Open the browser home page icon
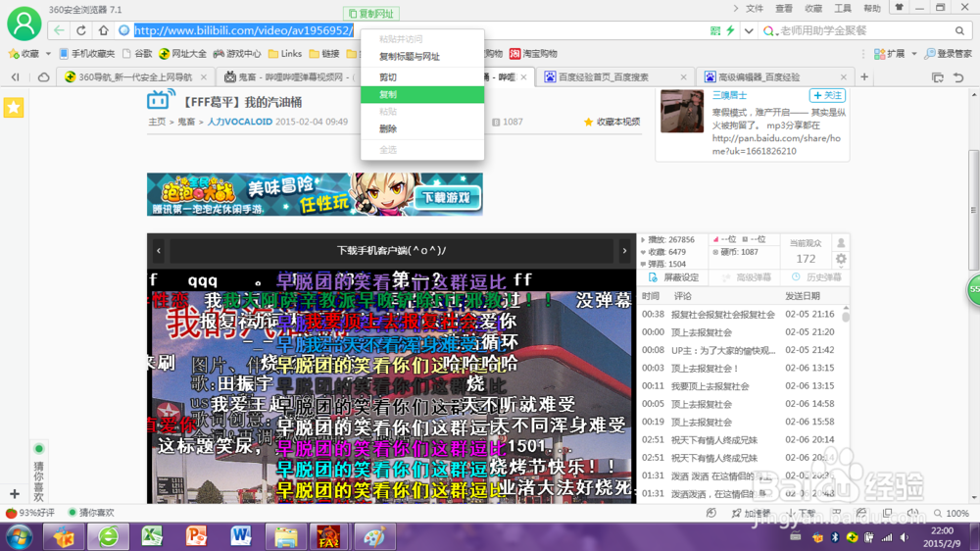Viewport: 980px width, 551px height. coord(103,30)
